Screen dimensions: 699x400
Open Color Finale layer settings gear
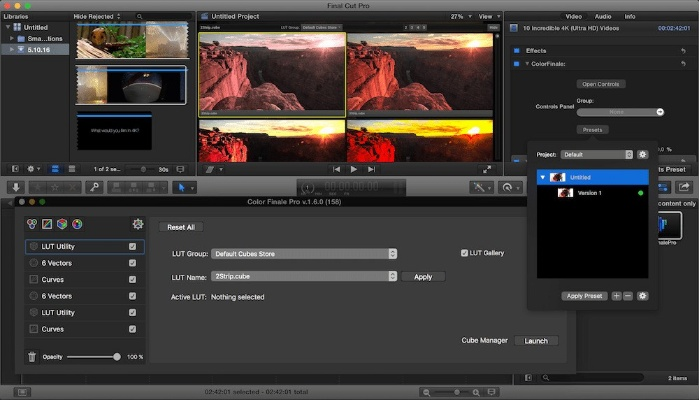tap(138, 224)
